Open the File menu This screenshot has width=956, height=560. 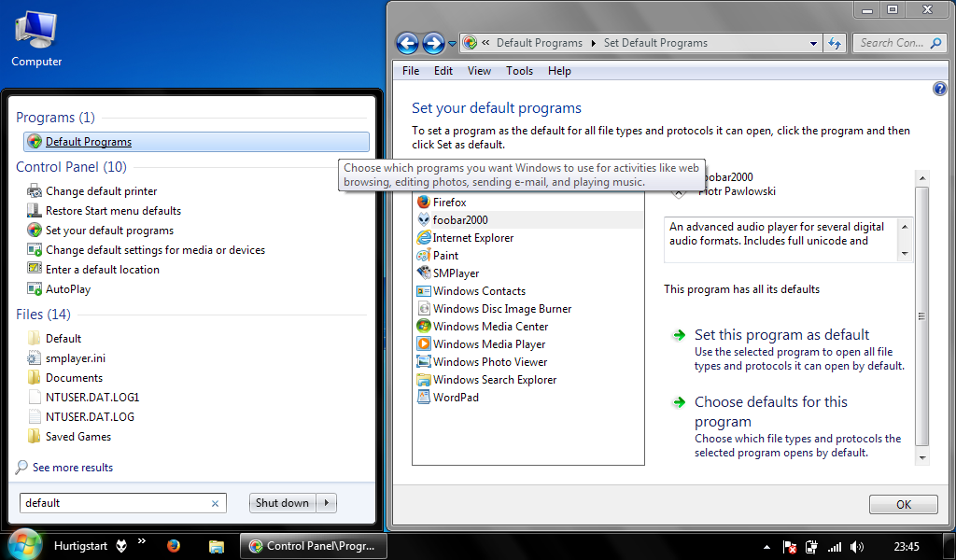point(411,71)
